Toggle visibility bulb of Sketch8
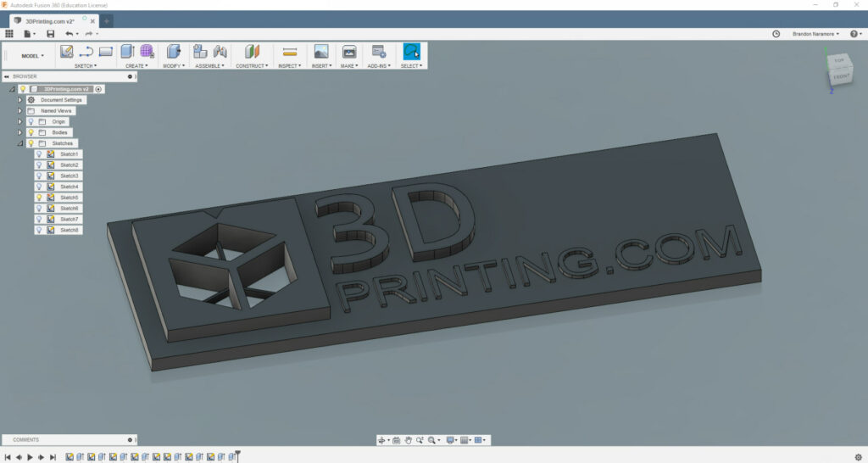The height and width of the screenshot is (463, 868). click(39, 230)
